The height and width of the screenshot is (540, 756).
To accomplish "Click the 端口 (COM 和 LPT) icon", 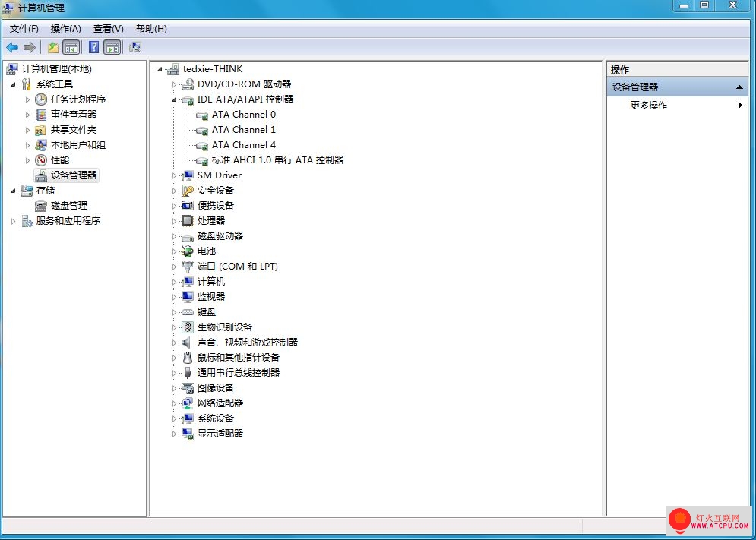I will coord(188,267).
